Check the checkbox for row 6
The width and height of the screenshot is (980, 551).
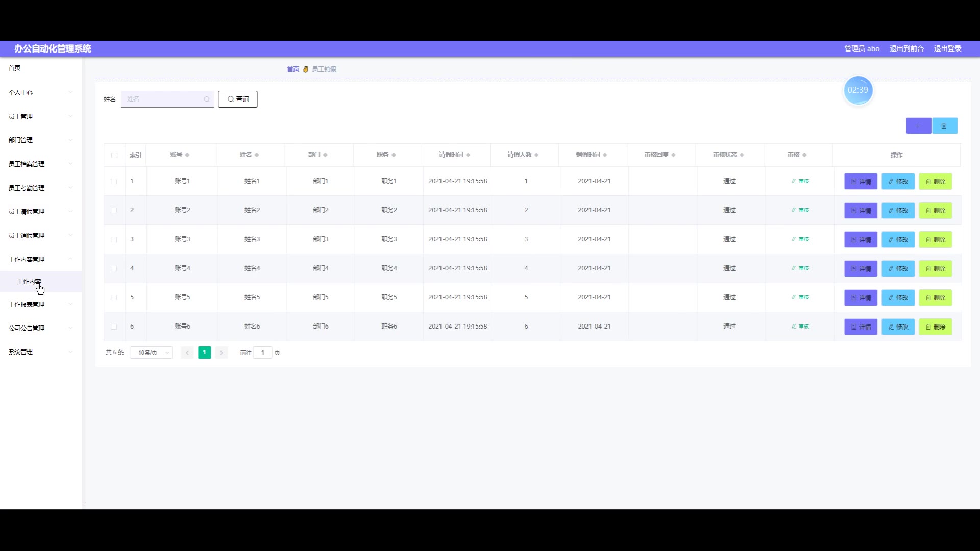[114, 327]
